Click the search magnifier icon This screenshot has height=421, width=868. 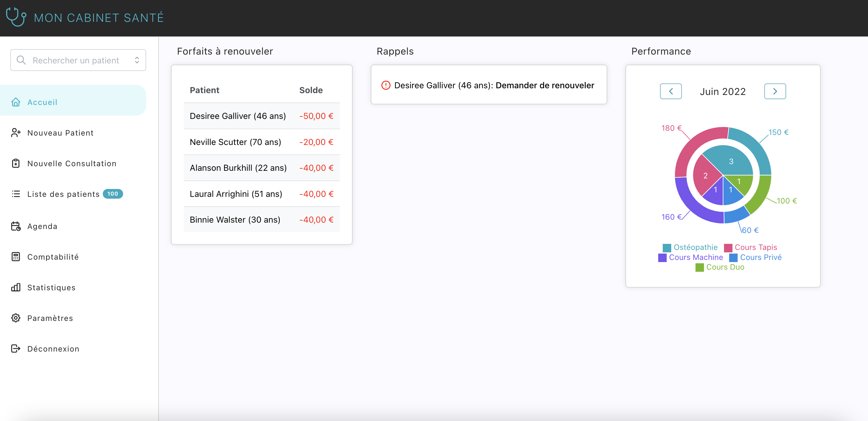click(21, 60)
